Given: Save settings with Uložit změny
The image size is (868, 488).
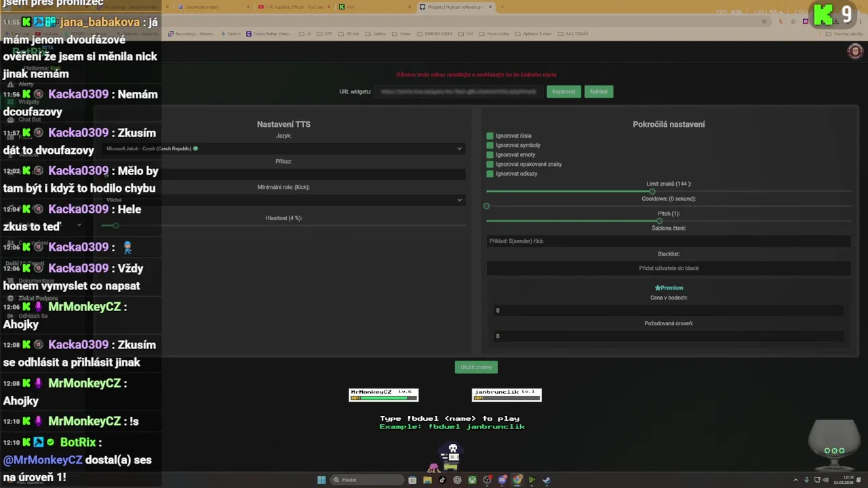Looking at the screenshot, I should (476, 367).
